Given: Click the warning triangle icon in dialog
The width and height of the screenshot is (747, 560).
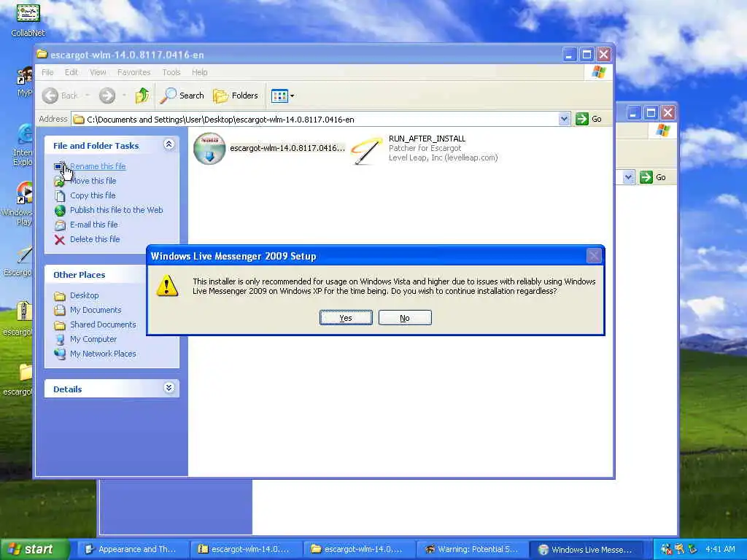Looking at the screenshot, I should 167,286.
